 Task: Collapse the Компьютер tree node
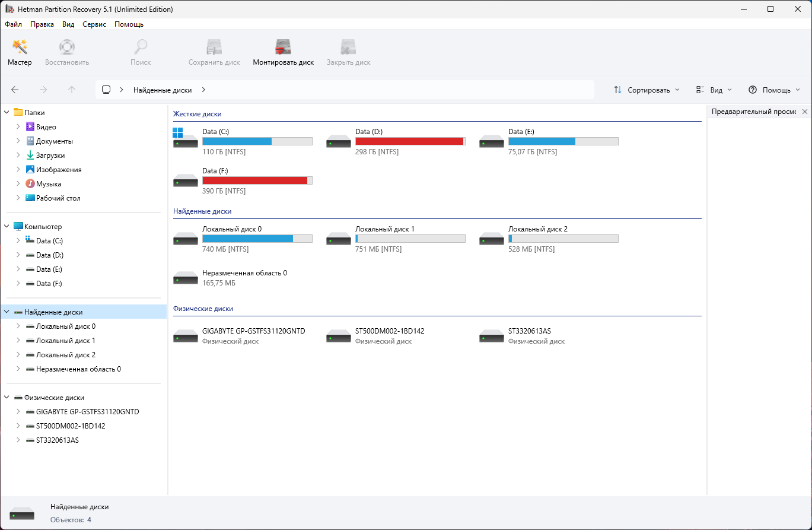(x=7, y=226)
